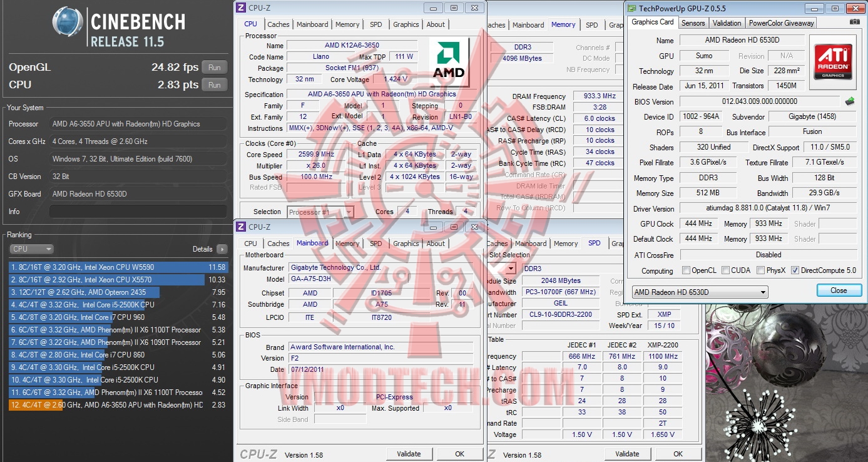Click Validate in the CPU-Z SPD window
The image size is (868, 462).
click(x=627, y=454)
